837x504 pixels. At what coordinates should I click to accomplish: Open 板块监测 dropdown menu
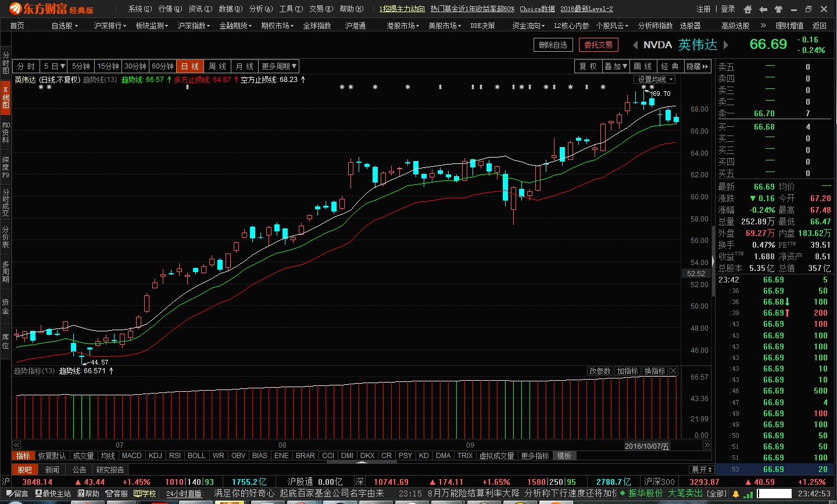pos(152,26)
